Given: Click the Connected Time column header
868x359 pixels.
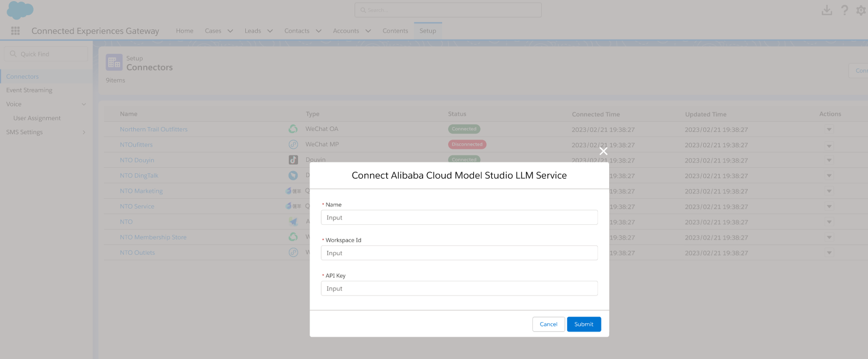Looking at the screenshot, I should pyautogui.click(x=596, y=114).
